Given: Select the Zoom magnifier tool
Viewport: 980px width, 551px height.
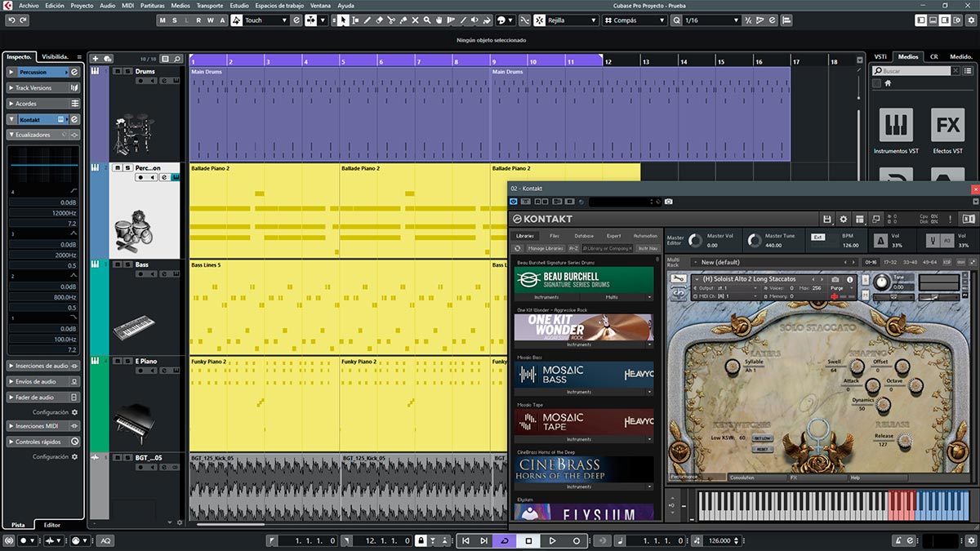Looking at the screenshot, I should coord(428,20).
